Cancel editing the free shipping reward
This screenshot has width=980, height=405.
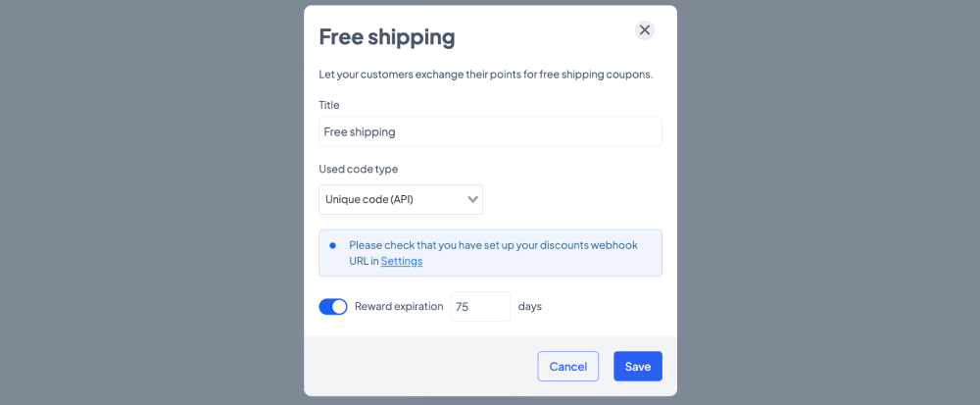(568, 366)
